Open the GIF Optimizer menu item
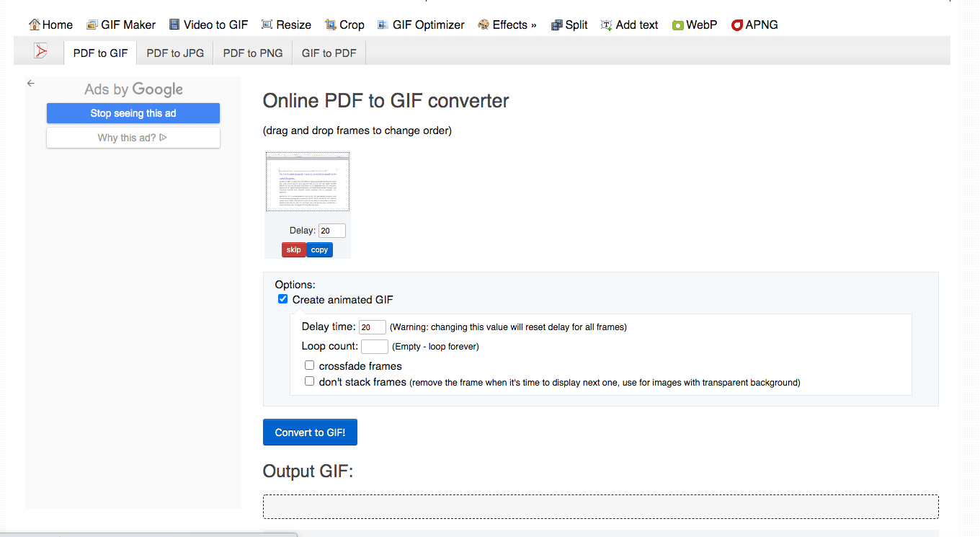Screen dimensions: 980x537 [x=429, y=25]
